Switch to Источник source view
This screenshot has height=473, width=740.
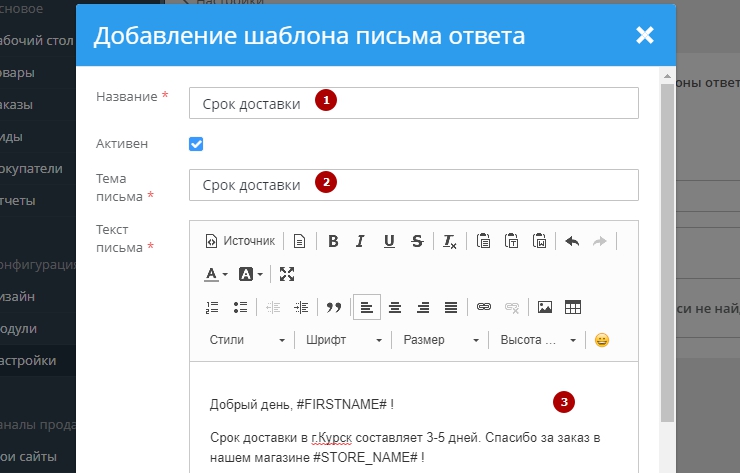(240, 241)
